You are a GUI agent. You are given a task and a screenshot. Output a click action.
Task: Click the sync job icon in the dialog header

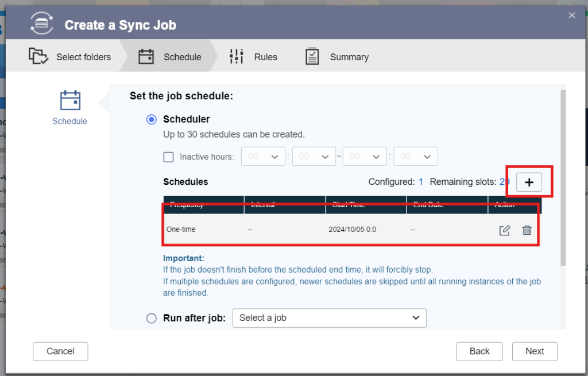click(41, 24)
